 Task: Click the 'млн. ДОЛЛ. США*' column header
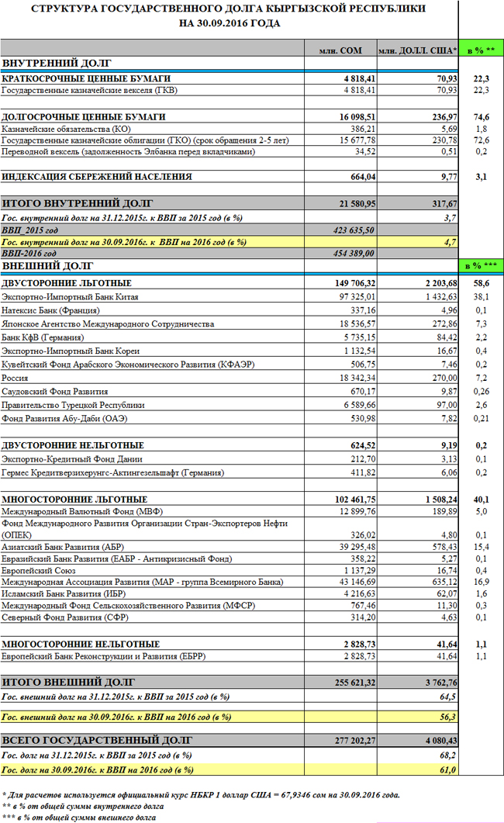point(417,50)
